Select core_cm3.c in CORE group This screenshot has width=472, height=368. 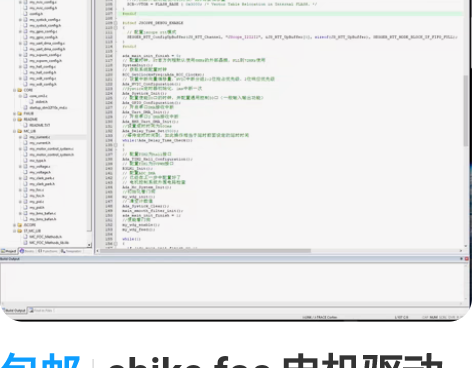click(38, 96)
